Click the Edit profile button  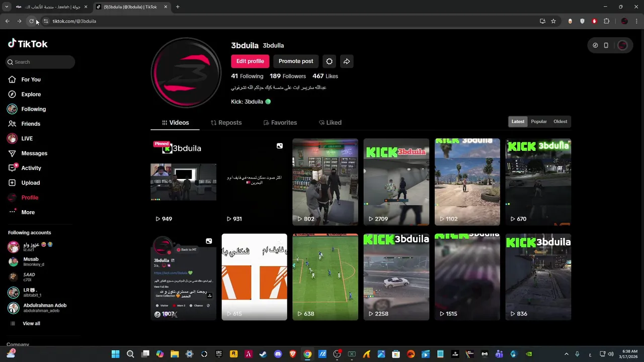(x=250, y=61)
